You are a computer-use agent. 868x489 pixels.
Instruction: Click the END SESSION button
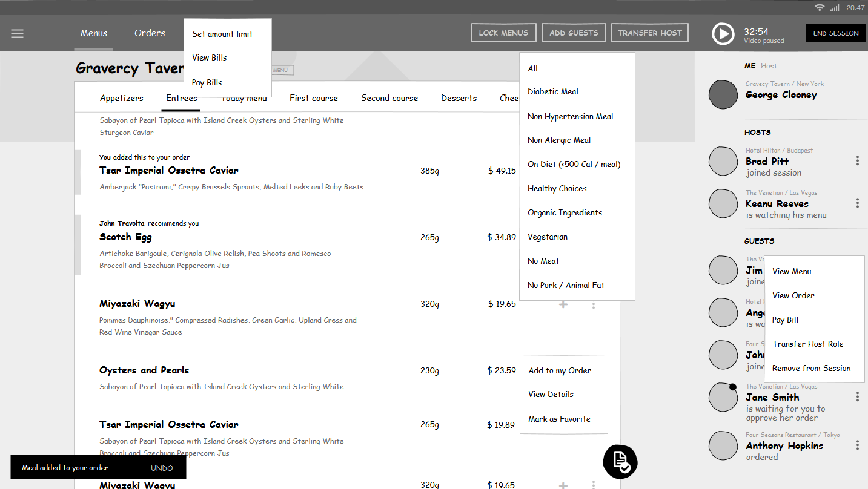(836, 33)
